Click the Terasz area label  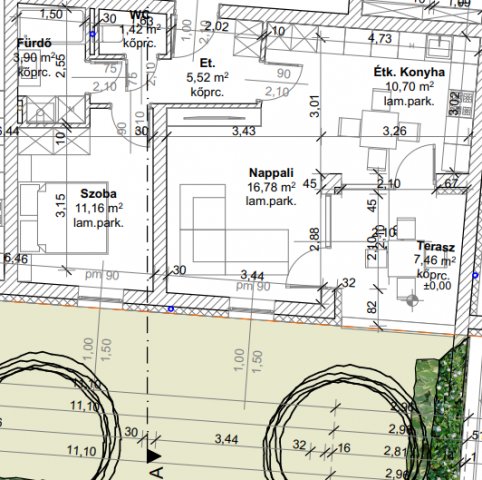pos(436,247)
